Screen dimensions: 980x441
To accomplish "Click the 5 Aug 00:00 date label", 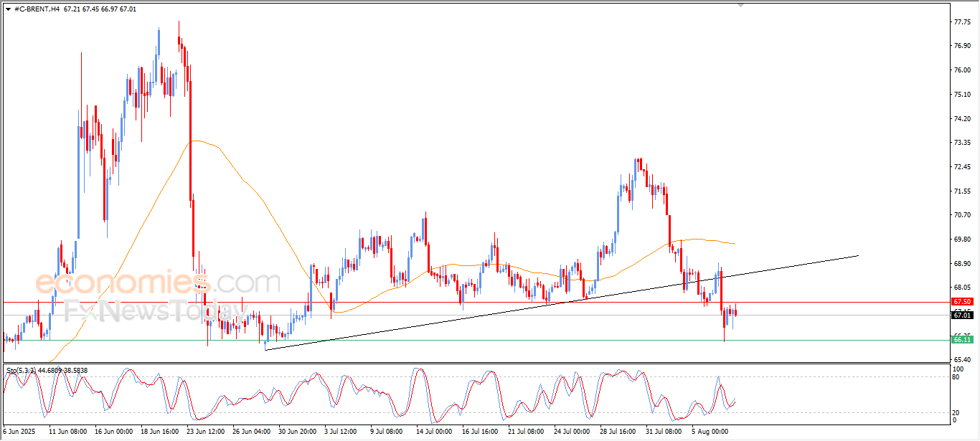I will (x=709, y=432).
